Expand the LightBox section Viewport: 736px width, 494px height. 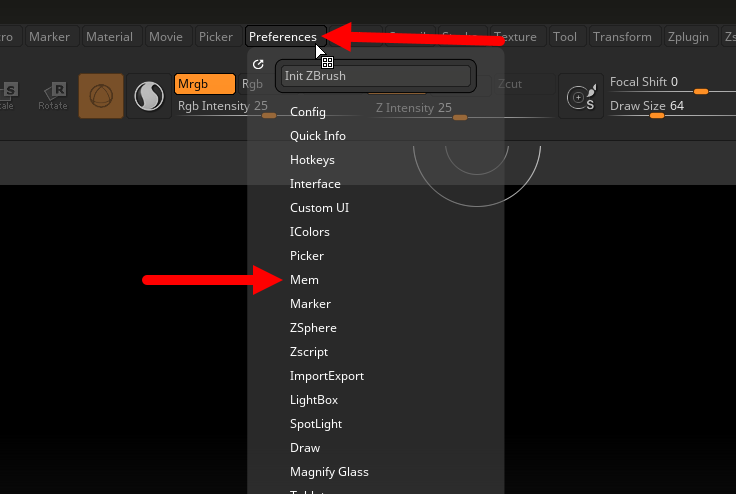(x=314, y=400)
